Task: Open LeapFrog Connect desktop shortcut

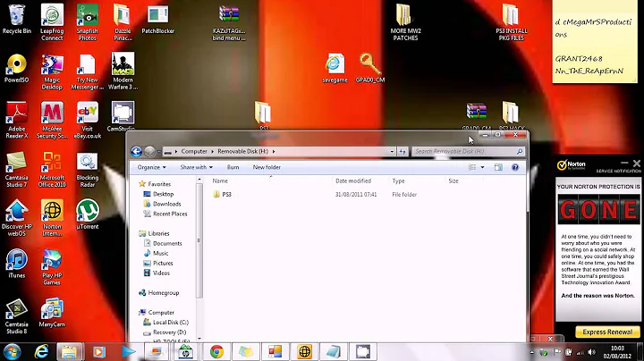Action: pyautogui.click(x=52, y=21)
